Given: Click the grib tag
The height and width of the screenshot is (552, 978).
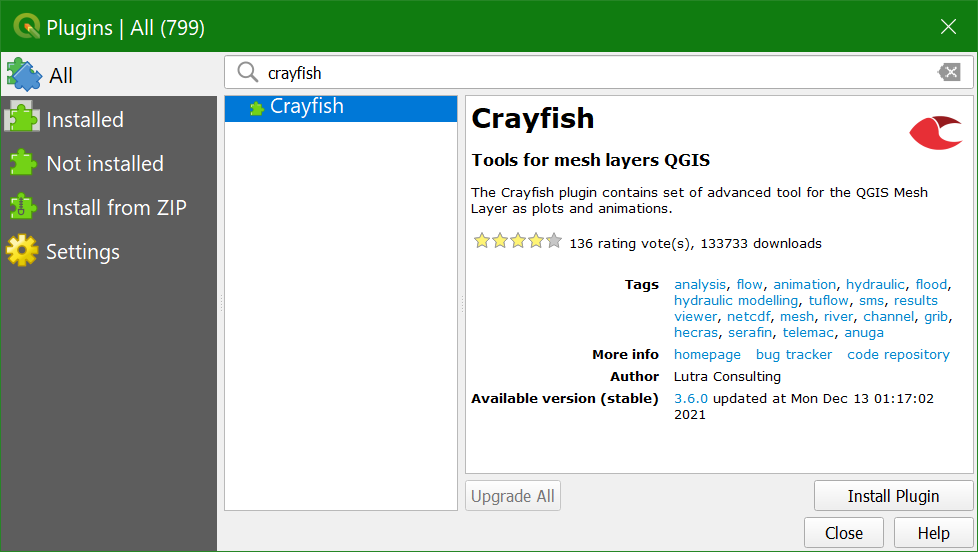Looking at the screenshot, I should tap(936, 317).
